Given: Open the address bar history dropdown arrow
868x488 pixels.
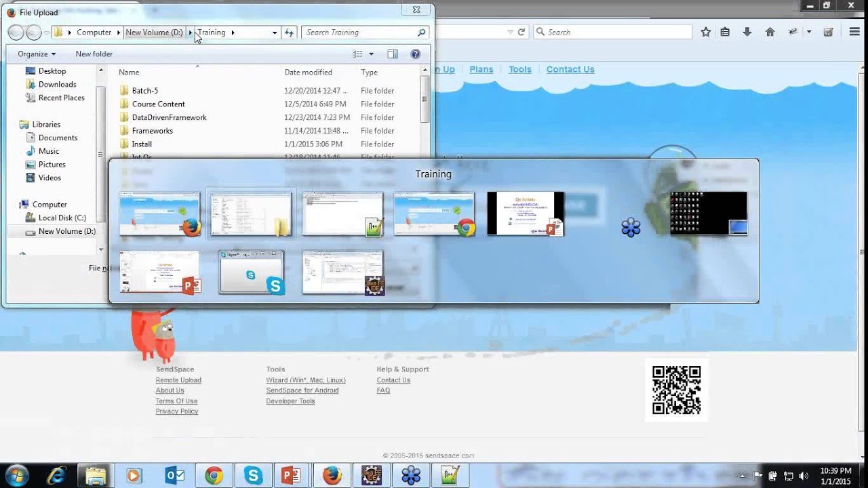Looking at the screenshot, I should (x=275, y=33).
